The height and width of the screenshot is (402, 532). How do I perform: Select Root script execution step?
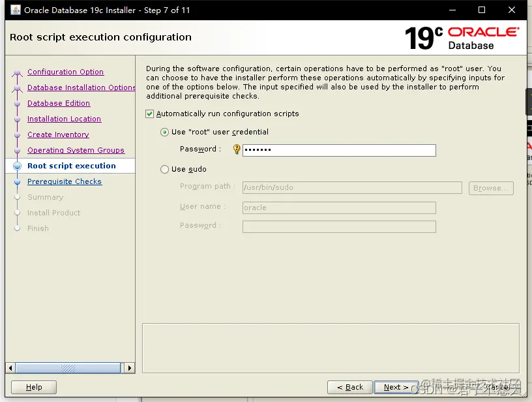[x=72, y=166]
